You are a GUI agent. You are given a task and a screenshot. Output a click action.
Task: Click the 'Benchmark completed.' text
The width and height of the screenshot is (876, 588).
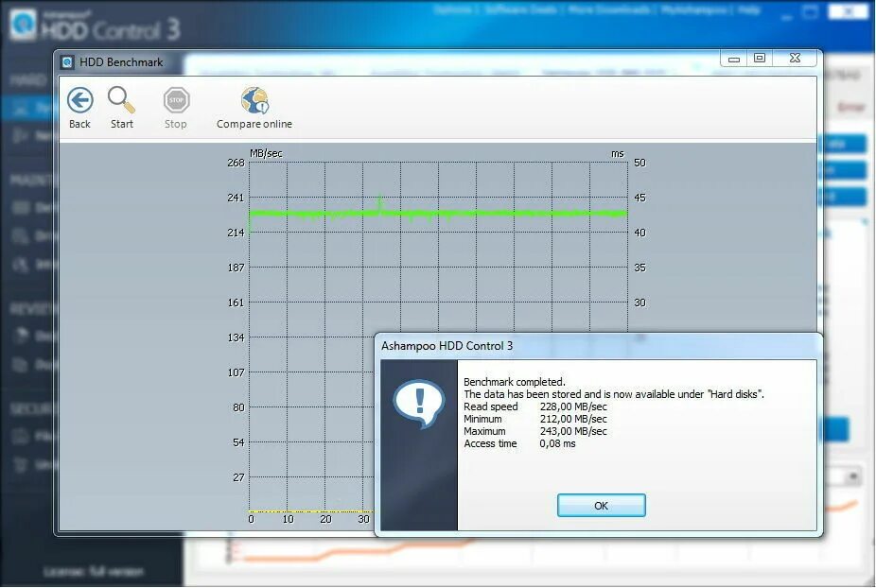(515, 382)
